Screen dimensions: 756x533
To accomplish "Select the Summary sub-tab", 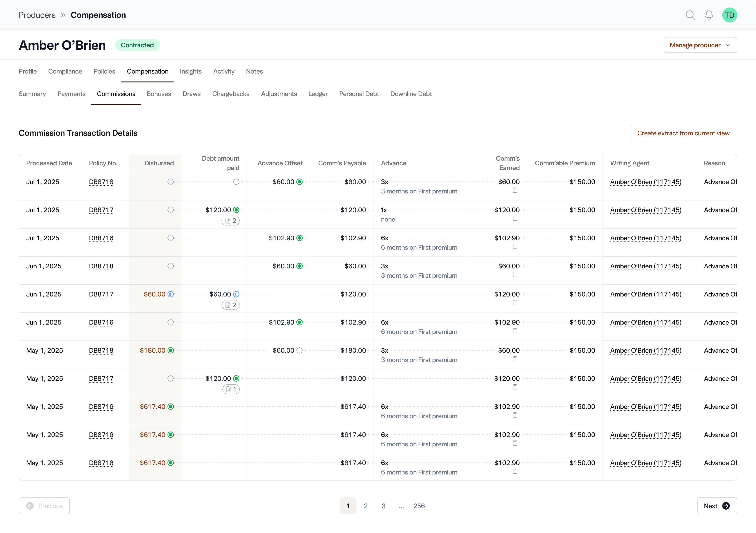I will 32,94.
